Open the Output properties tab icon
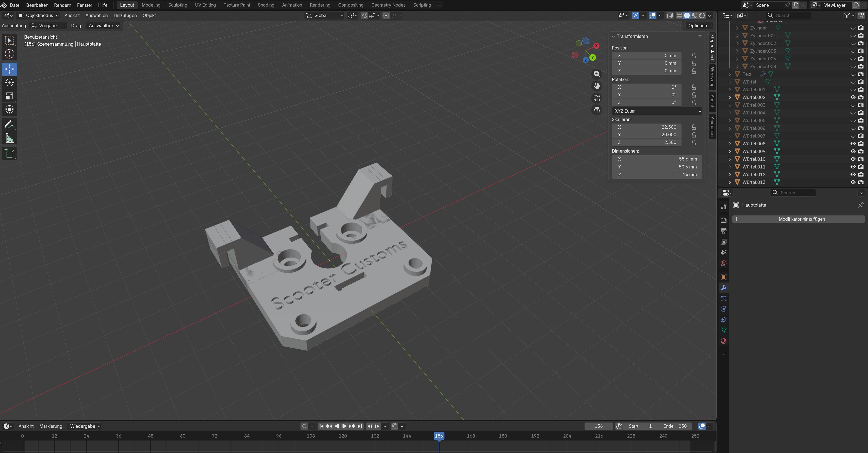 point(723,231)
